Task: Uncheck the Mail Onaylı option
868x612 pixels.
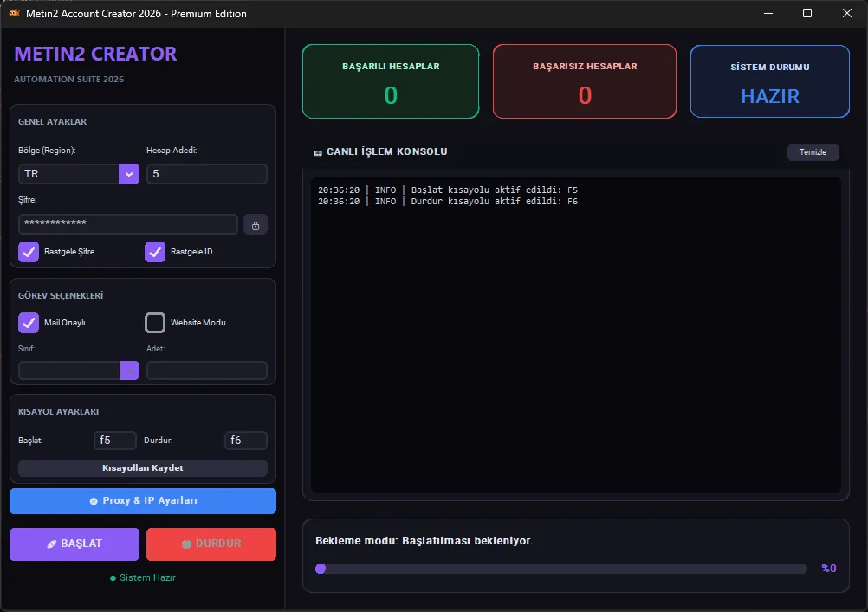Action: pos(29,323)
